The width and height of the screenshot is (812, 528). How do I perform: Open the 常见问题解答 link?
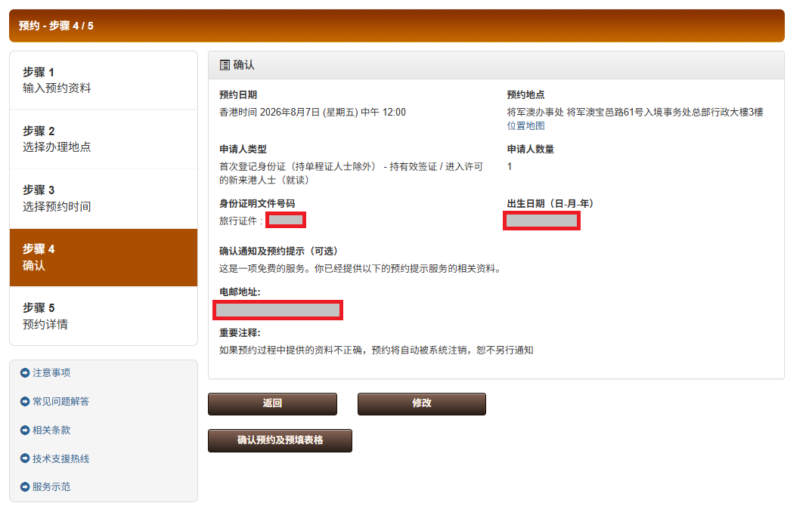60,401
